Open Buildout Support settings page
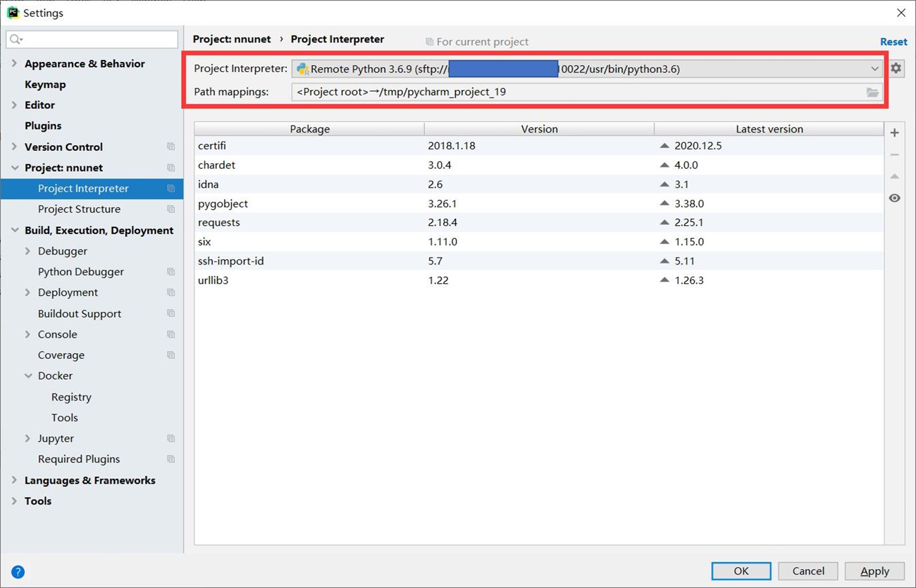916x588 pixels. coord(79,313)
